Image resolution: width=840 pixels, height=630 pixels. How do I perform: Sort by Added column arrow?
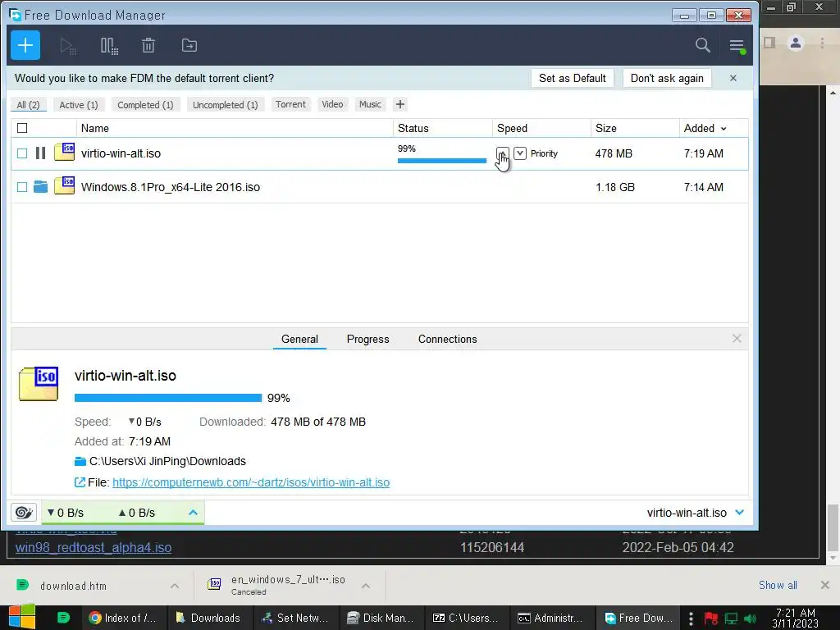click(x=724, y=129)
